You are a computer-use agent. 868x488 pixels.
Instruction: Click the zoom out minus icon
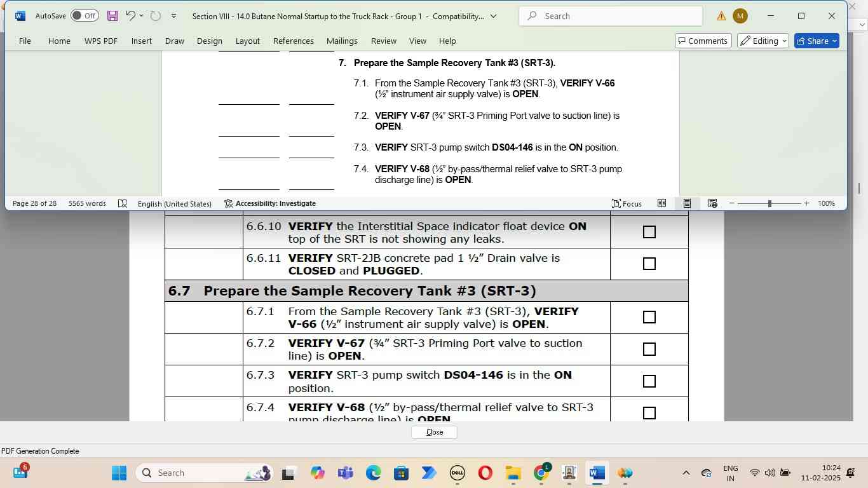pyautogui.click(x=732, y=203)
